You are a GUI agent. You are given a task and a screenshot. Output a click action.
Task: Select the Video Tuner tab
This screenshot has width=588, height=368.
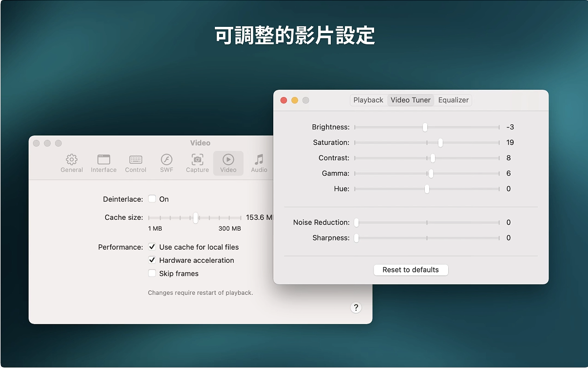point(411,100)
